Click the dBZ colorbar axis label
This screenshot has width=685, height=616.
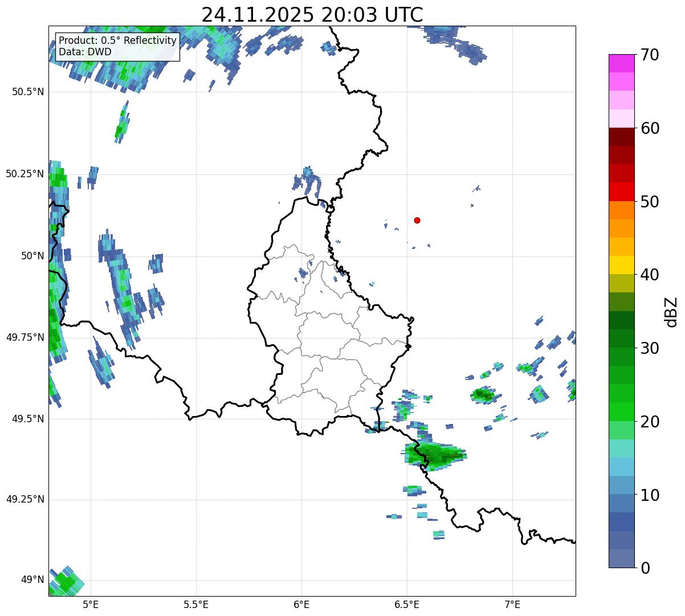671,311
